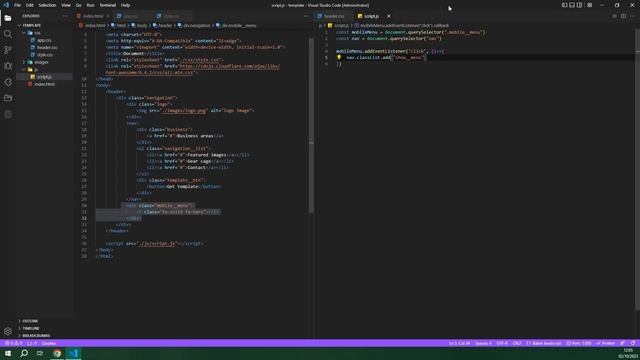Open the File menu

pyautogui.click(x=17, y=5)
